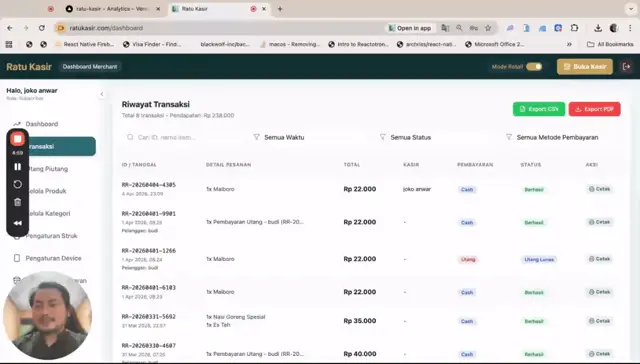
Task: Open the Semua Metode Pembayaran dropdown
Action: click(x=560, y=138)
